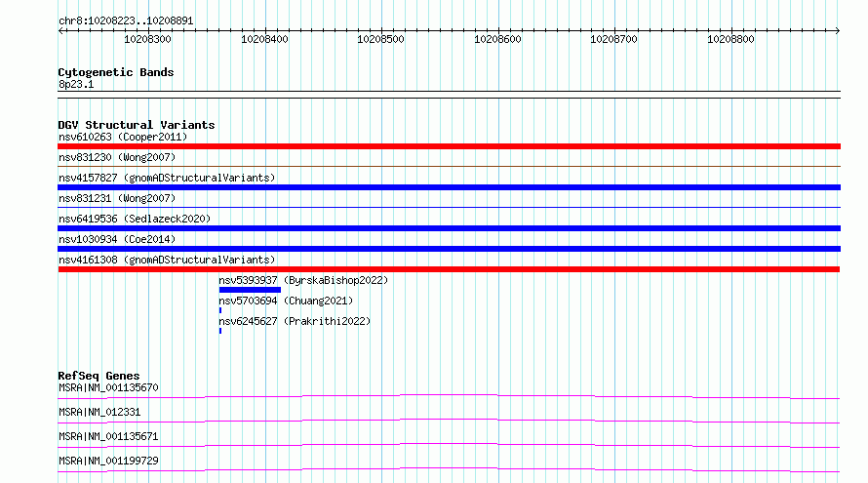Viewport: 868px width, 483px height.
Task: Click the Cytogenetic Bands track heading
Action: point(116,72)
